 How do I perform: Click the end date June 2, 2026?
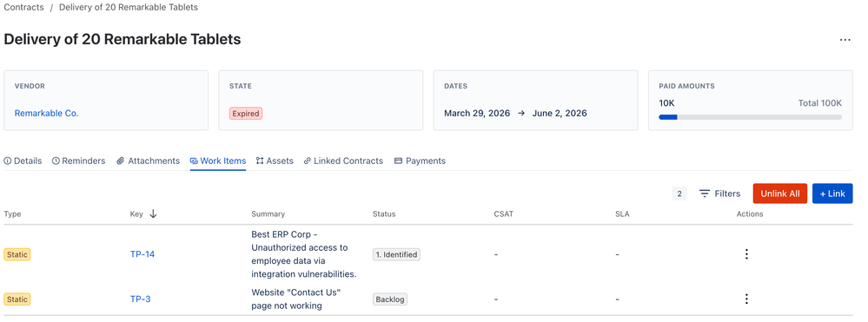click(560, 114)
